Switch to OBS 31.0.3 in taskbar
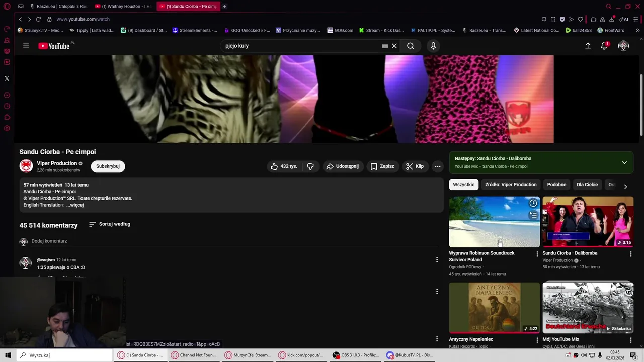The height and width of the screenshot is (362, 644). pyautogui.click(x=356, y=355)
